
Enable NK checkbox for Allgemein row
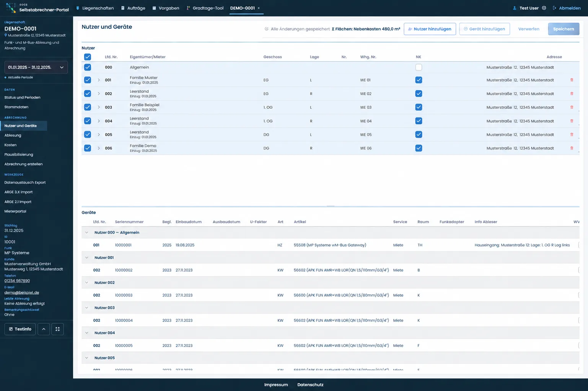tap(419, 67)
